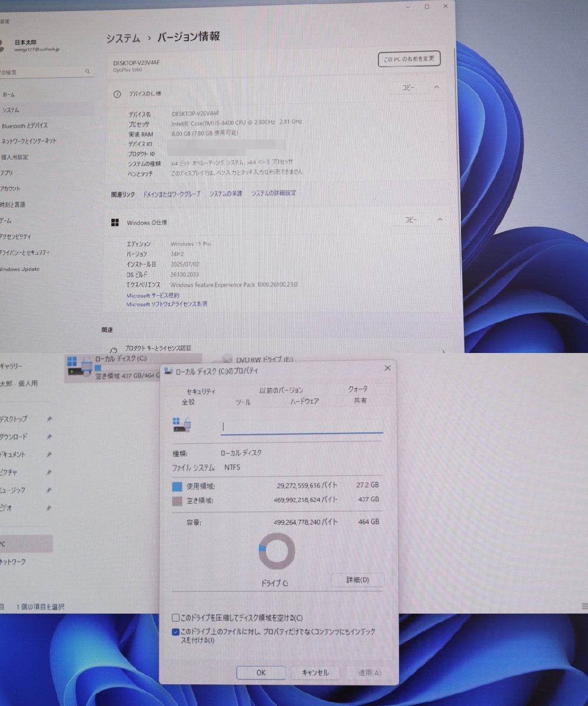
Task: Open the システムの詳細設定 link
Action: pyautogui.click(x=274, y=193)
